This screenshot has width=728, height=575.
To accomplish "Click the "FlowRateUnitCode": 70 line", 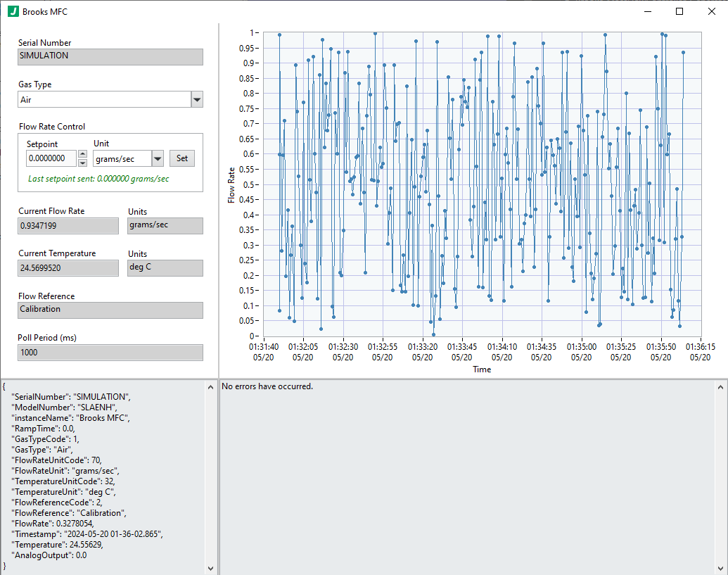I will point(56,460).
